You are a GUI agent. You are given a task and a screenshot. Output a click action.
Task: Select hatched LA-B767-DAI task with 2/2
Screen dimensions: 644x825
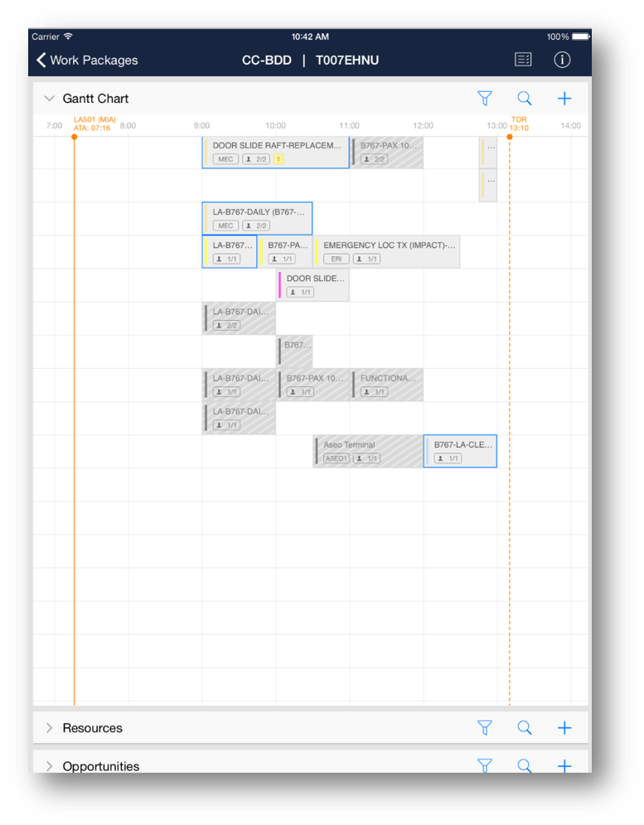(x=240, y=318)
